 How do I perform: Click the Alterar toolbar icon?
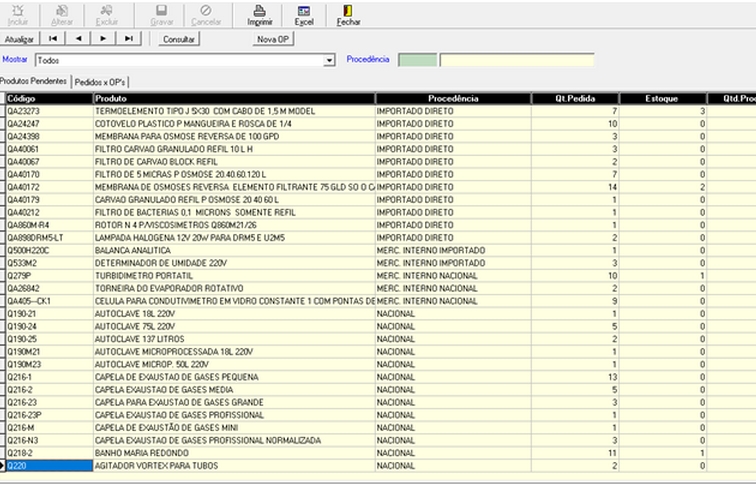62,15
